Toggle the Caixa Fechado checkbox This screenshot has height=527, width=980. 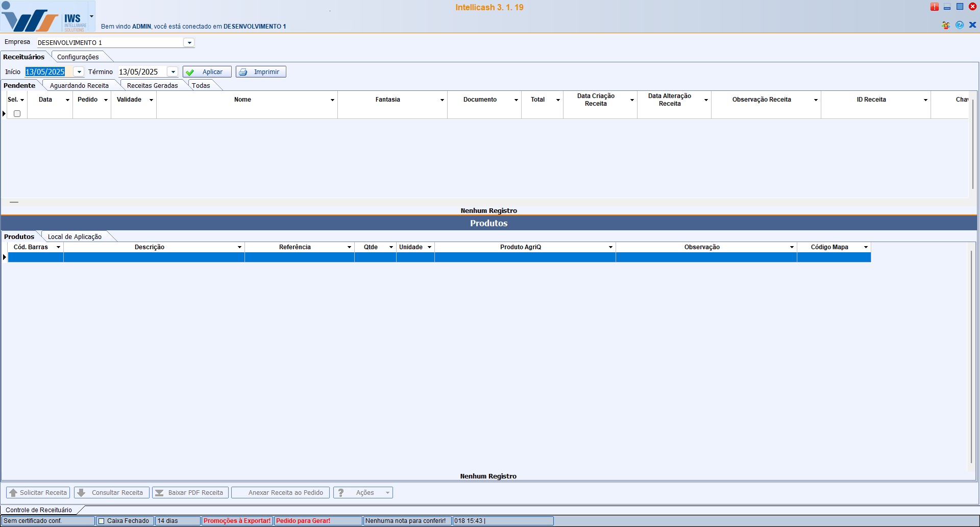[x=101, y=521]
